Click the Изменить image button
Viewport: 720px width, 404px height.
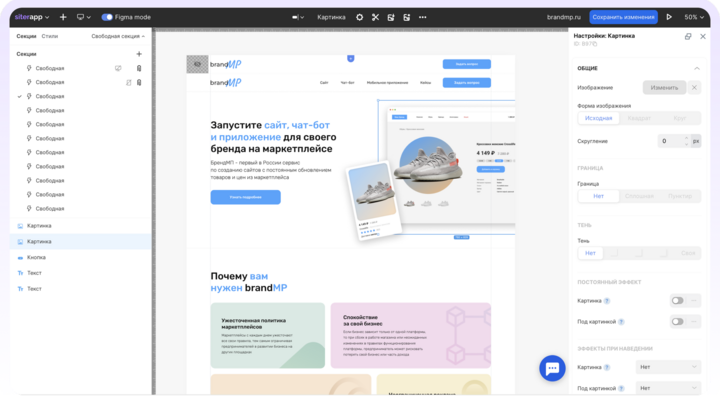tap(664, 88)
